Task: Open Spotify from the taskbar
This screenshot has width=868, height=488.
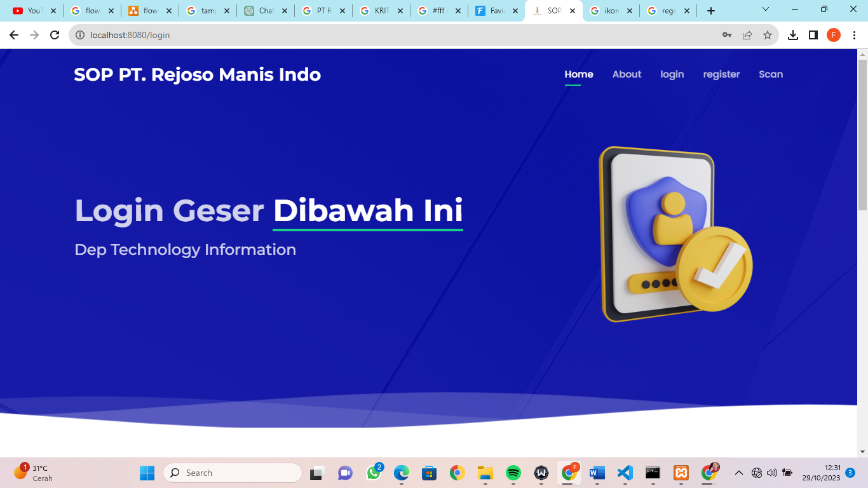Action: pos(513,473)
